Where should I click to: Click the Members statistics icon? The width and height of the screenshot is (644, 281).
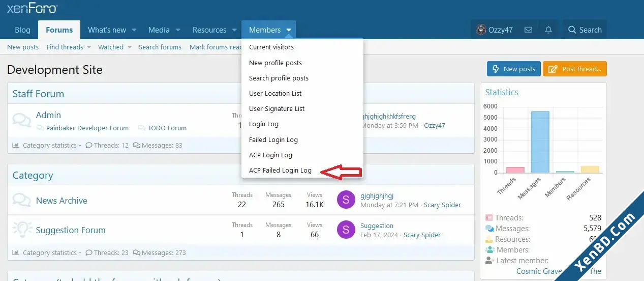coord(489,250)
